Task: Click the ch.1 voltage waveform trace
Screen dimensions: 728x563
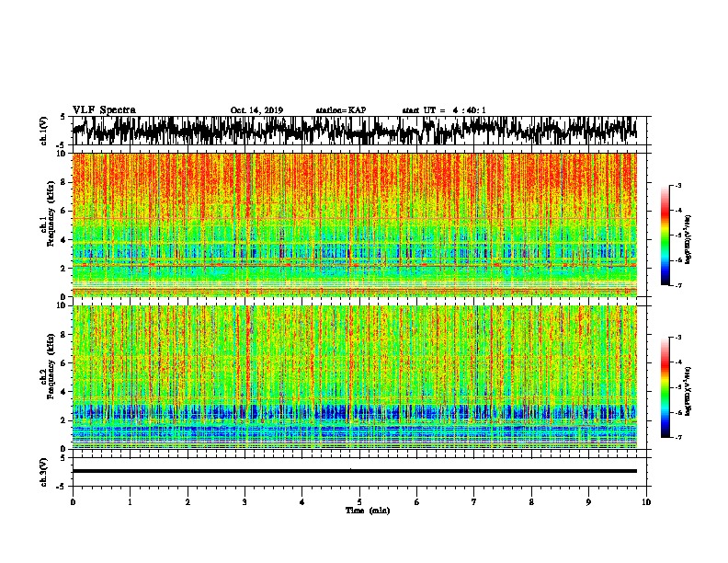Action: click(354, 131)
